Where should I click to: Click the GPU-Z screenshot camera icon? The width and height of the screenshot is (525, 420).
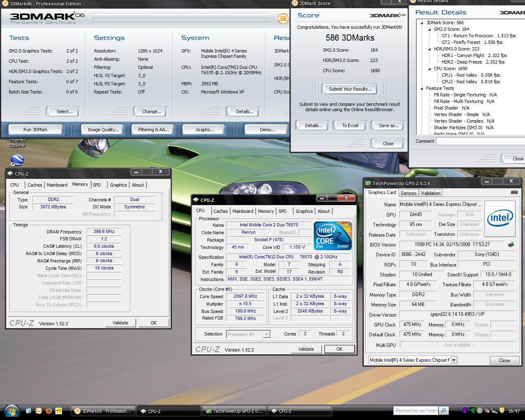514,192
